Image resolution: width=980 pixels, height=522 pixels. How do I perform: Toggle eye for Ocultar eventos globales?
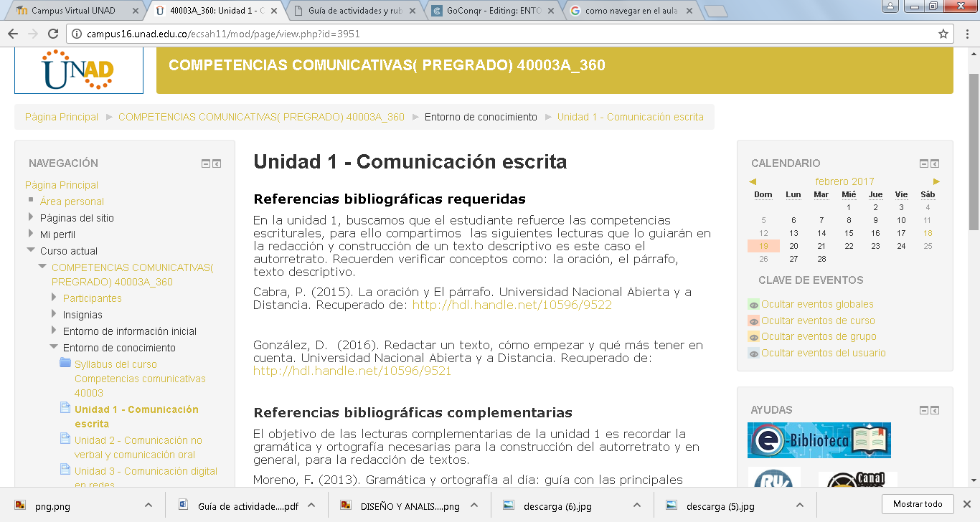pos(753,305)
